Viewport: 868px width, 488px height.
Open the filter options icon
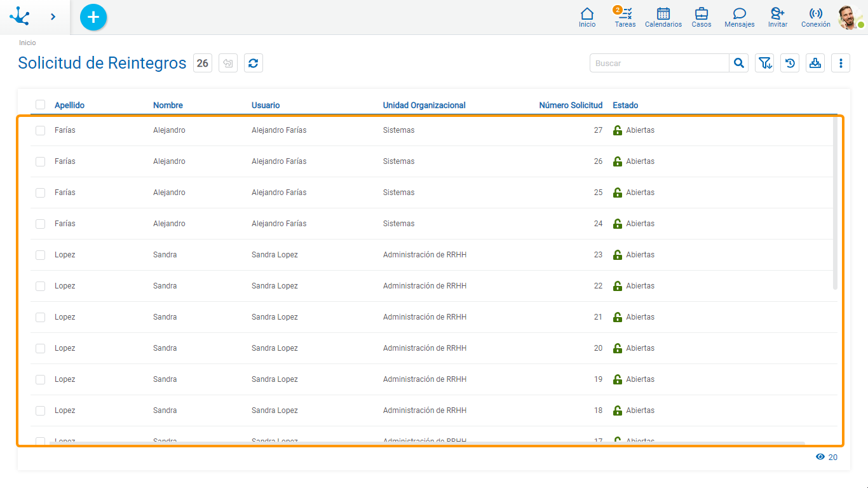[764, 63]
